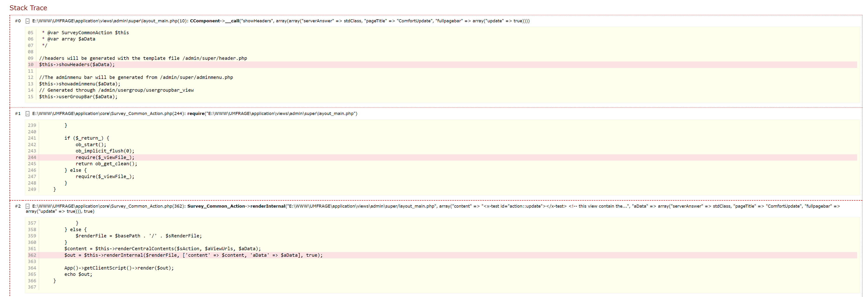Click line number 13 showadminmenu code line

pyautogui.click(x=79, y=84)
